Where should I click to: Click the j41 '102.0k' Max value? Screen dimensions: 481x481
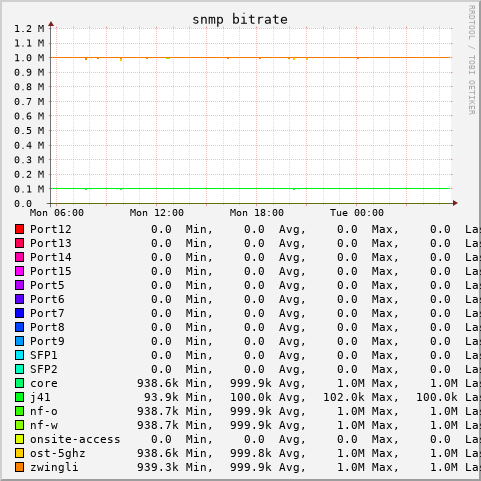(x=344, y=397)
